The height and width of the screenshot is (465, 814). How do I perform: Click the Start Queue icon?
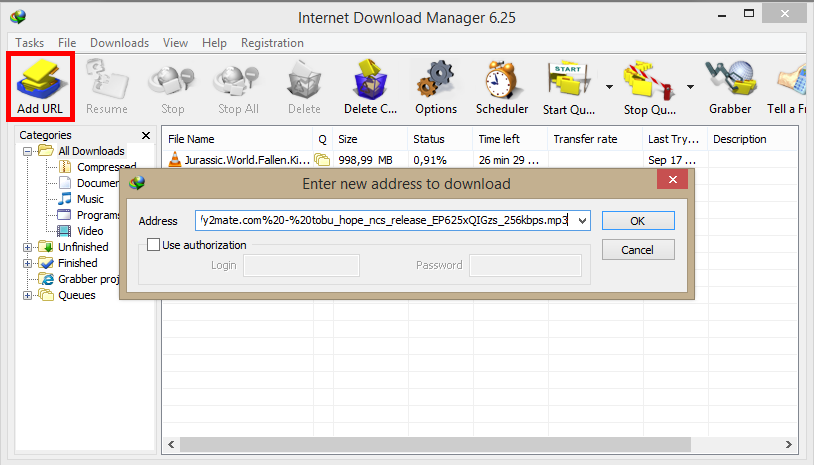[569, 79]
